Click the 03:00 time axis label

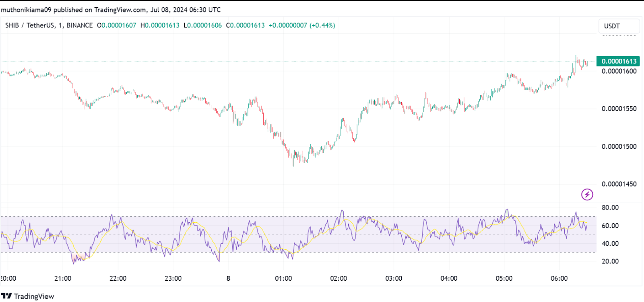[394, 278]
